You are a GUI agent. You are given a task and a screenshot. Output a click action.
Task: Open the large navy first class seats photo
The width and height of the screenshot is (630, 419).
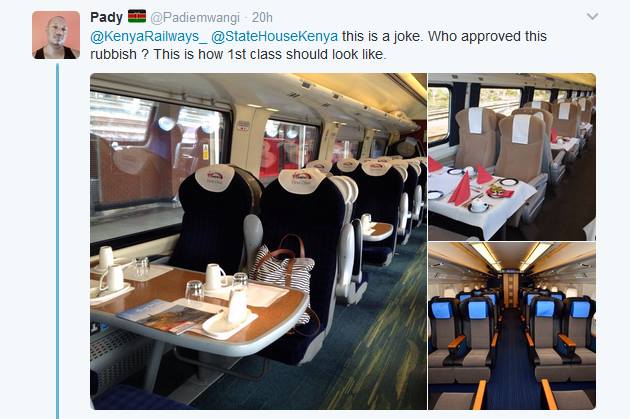tap(258, 241)
